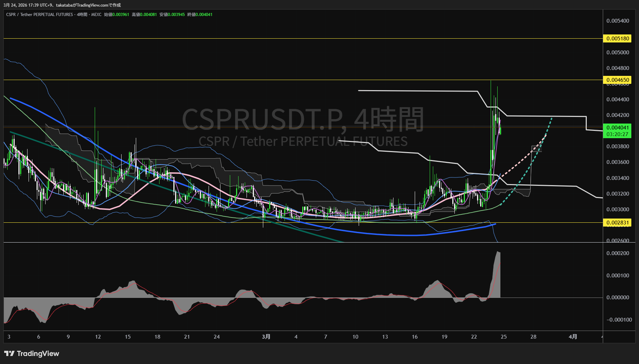Click date 18 on the time axis
This screenshot has height=364, width=639.
157,337
